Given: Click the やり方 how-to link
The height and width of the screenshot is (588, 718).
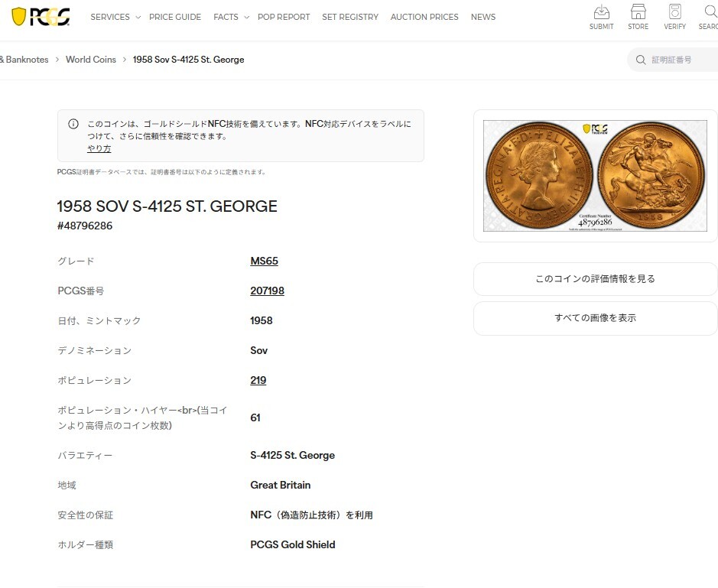Looking at the screenshot, I should click(x=99, y=148).
